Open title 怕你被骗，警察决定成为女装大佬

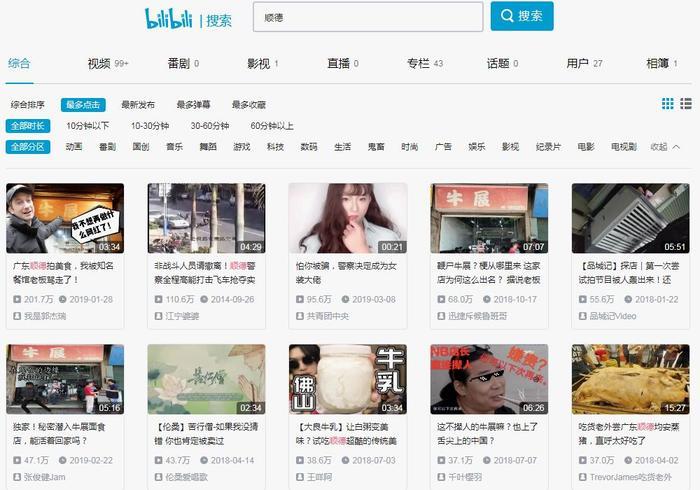(x=346, y=273)
